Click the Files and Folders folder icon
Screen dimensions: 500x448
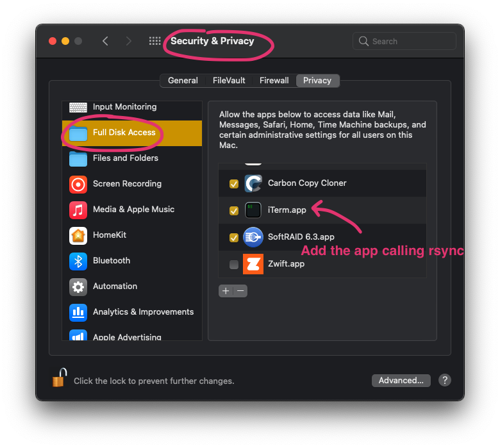[78, 159]
